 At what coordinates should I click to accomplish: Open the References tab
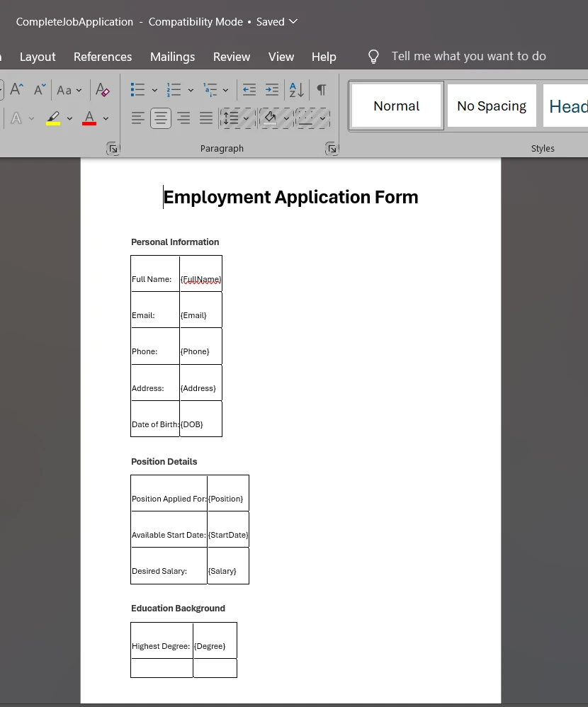pos(103,57)
